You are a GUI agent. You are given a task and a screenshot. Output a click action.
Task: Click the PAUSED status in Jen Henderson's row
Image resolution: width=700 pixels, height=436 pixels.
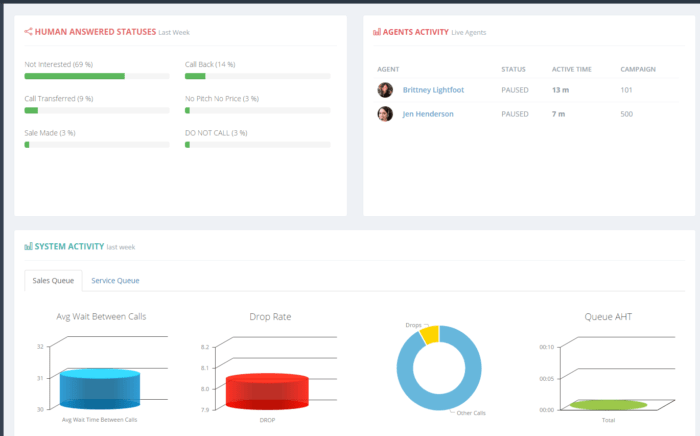point(515,114)
